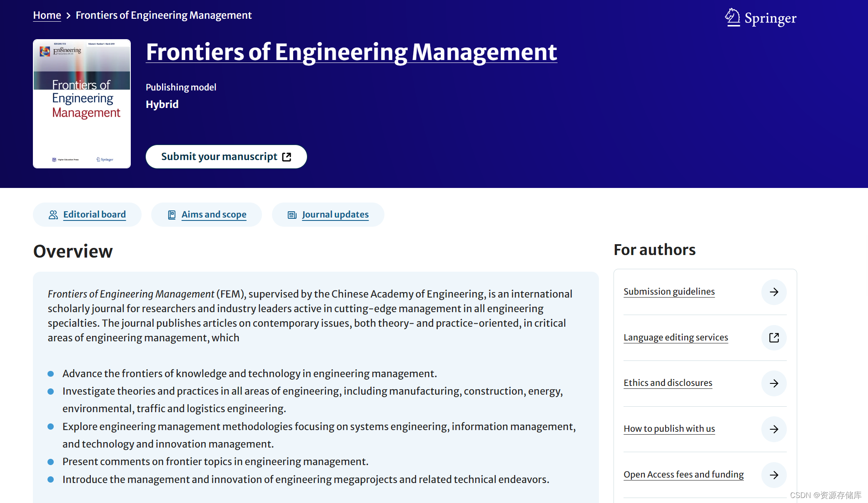Click the arrow next to Open Access fees and funding
The width and height of the screenshot is (868, 503).
tap(774, 475)
